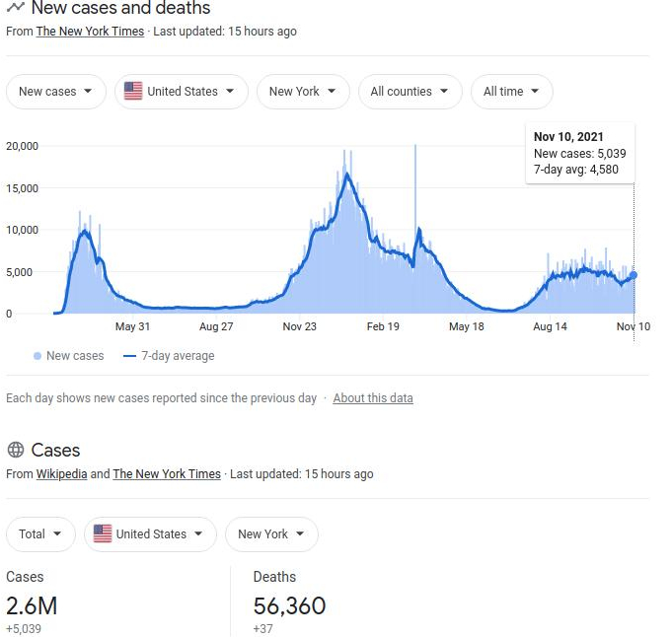The height and width of the screenshot is (637, 672).
Task: Click the US flag in the Cases section filter
Action: pos(103,533)
